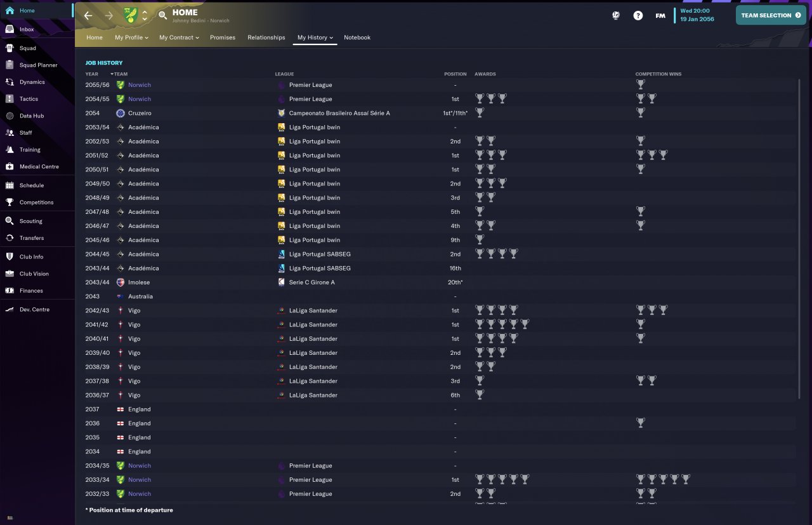
Task: Click the club switcher up-down arrows
Action: tap(145, 15)
